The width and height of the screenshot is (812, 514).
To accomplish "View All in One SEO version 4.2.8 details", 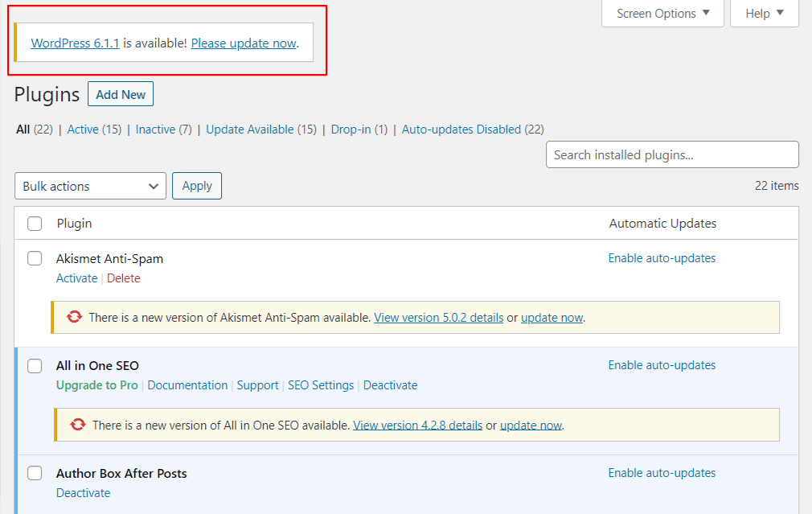I will (418, 426).
